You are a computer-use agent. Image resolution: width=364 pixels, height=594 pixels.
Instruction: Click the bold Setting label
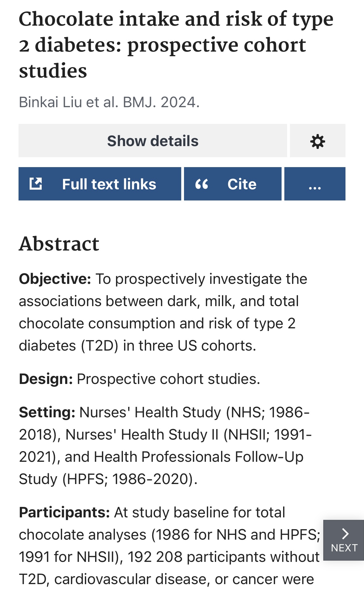(x=47, y=412)
